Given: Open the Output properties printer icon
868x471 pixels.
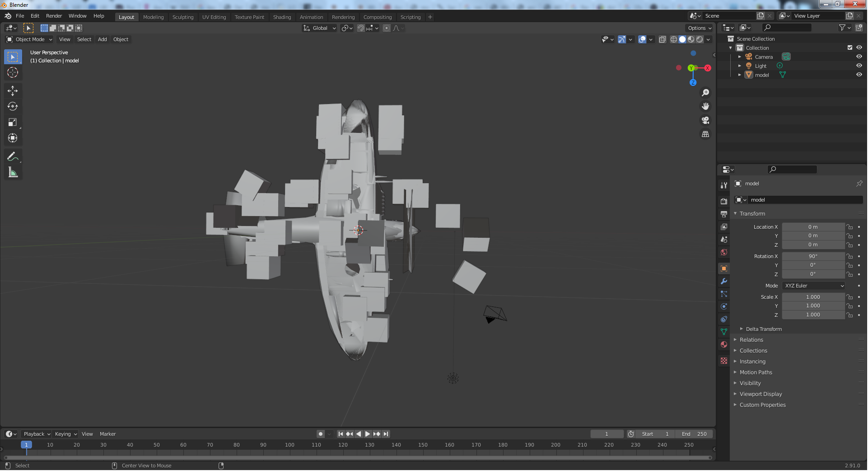Looking at the screenshot, I should pyautogui.click(x=724, y=214).
